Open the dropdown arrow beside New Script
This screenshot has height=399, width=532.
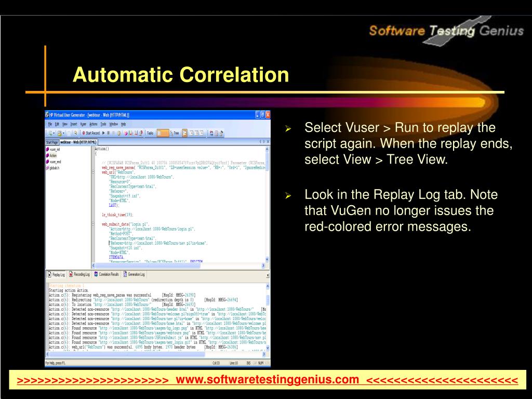click(x=54, y=133)
